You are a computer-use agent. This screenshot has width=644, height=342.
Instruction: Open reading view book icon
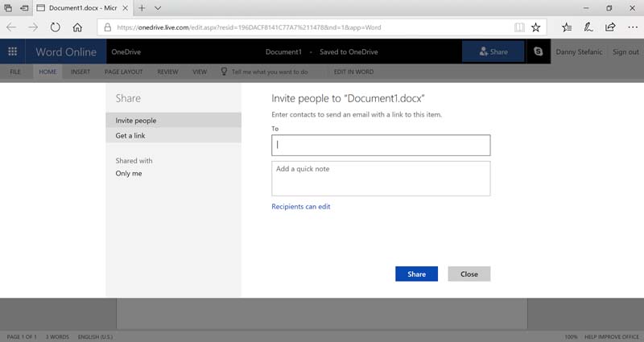point(519,27)
